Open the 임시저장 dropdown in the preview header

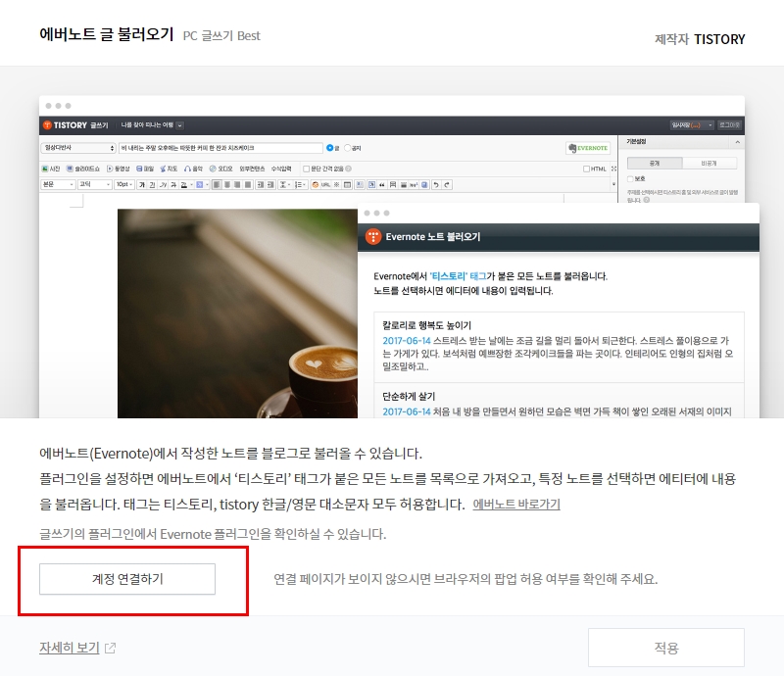coord(692,125)
